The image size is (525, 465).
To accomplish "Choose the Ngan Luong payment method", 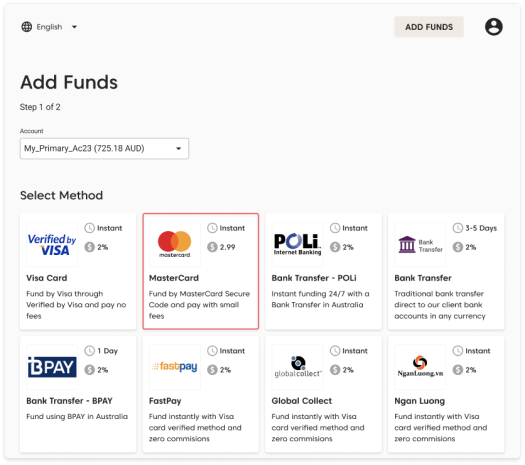I will click(446, 394).
